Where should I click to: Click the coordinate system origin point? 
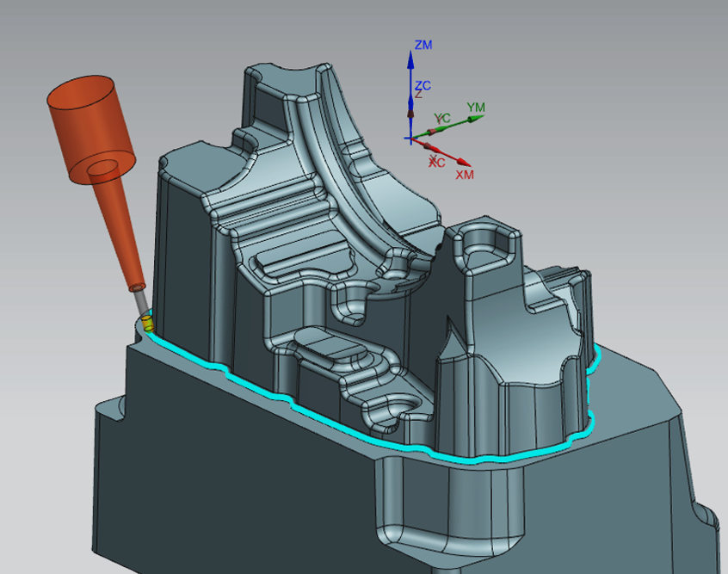coord(410,138)
